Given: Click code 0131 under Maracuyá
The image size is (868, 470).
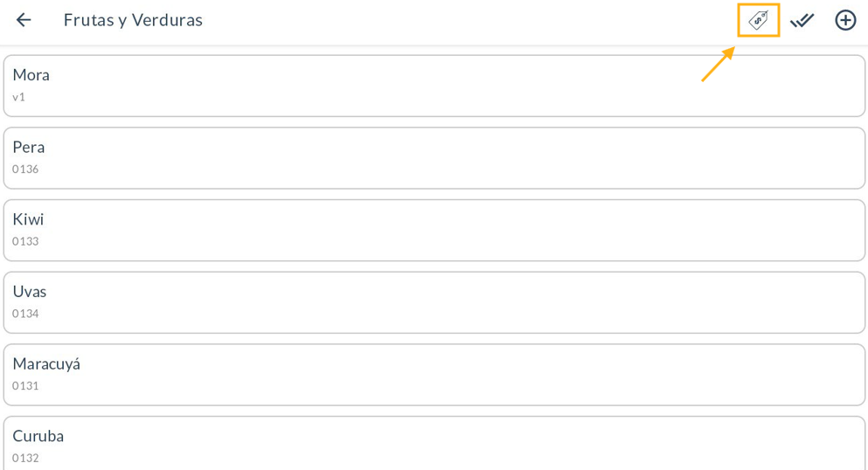Looking at the screenshot, I should click(x=25, y=386).
